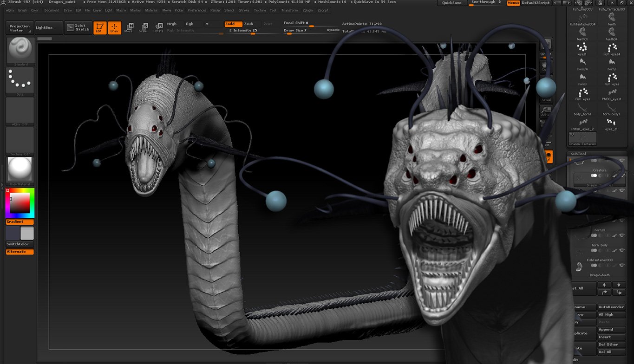Screen dimensions: 634x364
Task: Switch to the Move transform tool
Action: pyautogui.click(x=129, y=28)
